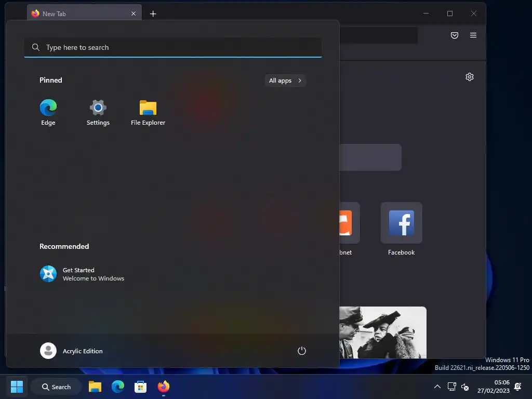
Task: Open network status tray icon
Action: pyautogui.click(x=451, y=387)
